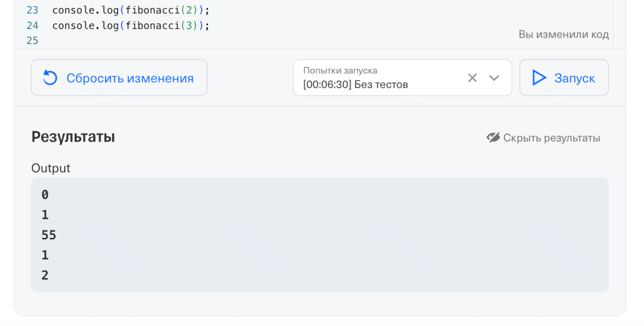Select output value 2 on last line
Image resolution: width=644 pixels, height=326 pixels.
(45, 275)
